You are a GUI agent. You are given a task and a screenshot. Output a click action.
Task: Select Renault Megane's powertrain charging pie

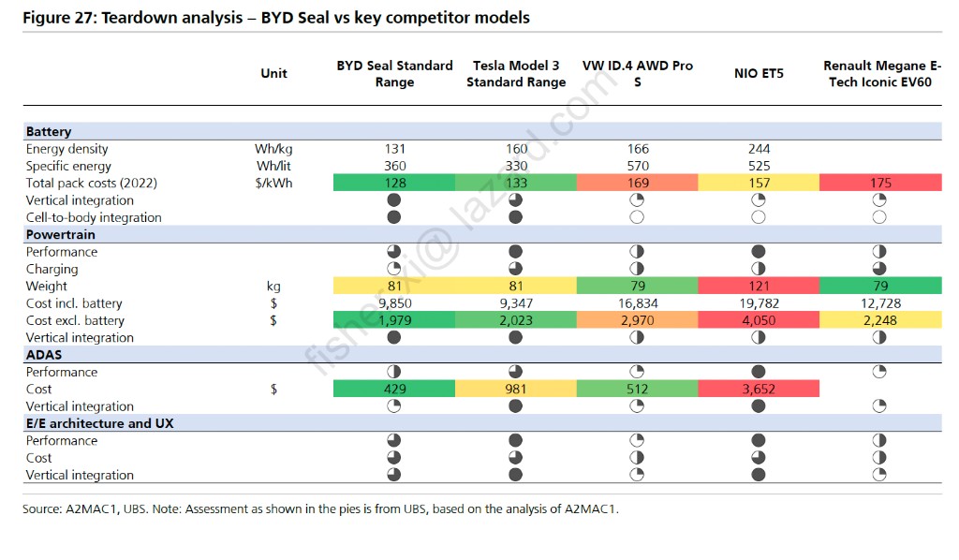click(879, 269)
